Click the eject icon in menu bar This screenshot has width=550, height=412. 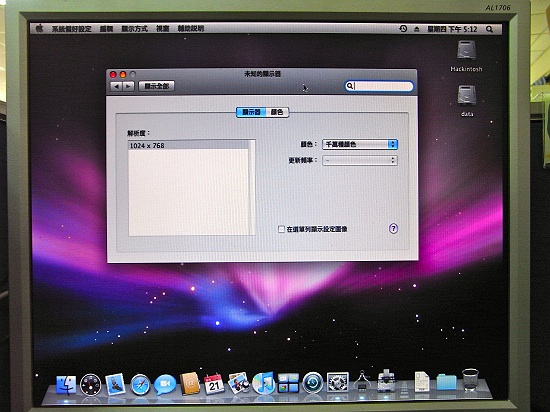(x=416, y=29)
